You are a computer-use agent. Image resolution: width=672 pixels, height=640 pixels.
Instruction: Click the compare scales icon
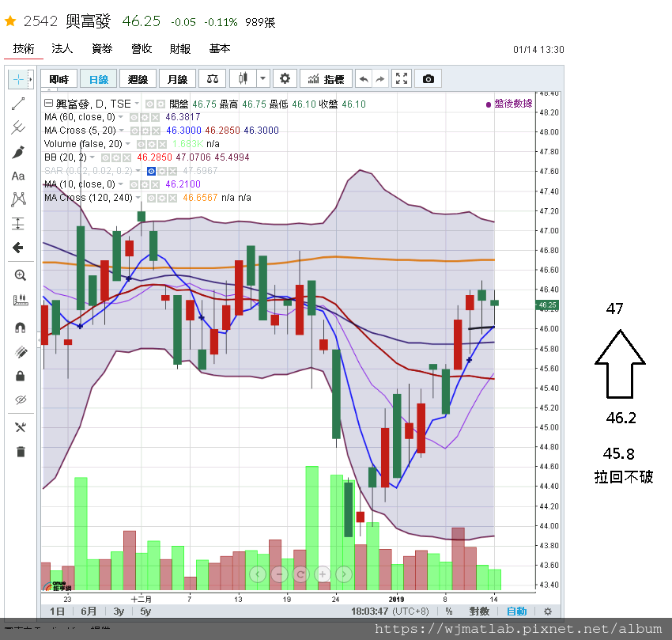coord(213,79)
